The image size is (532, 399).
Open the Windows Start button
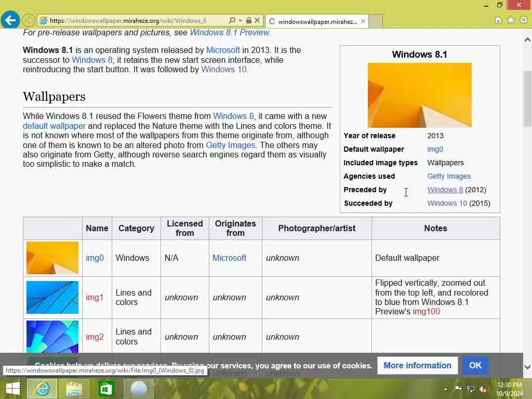[13, 389]
